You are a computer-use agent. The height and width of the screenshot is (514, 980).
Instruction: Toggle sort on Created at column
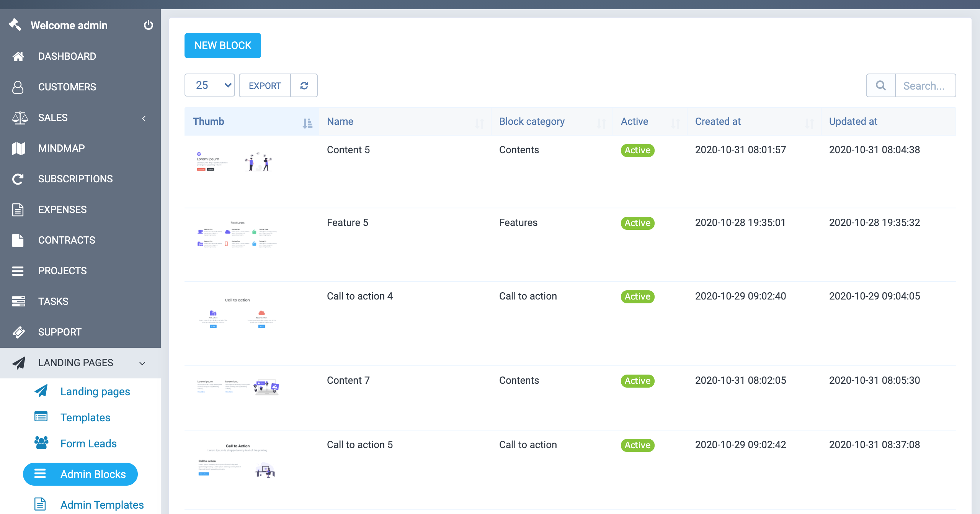(809, 123)
